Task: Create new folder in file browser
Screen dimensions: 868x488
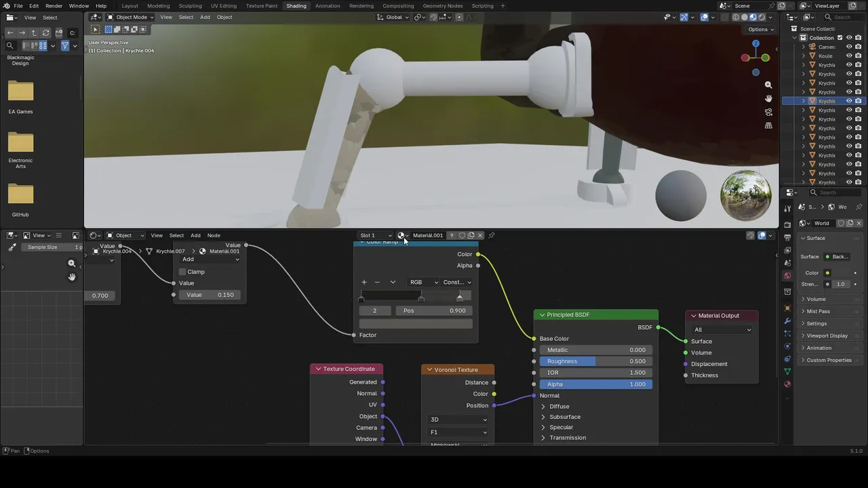Action: point(58,33)
